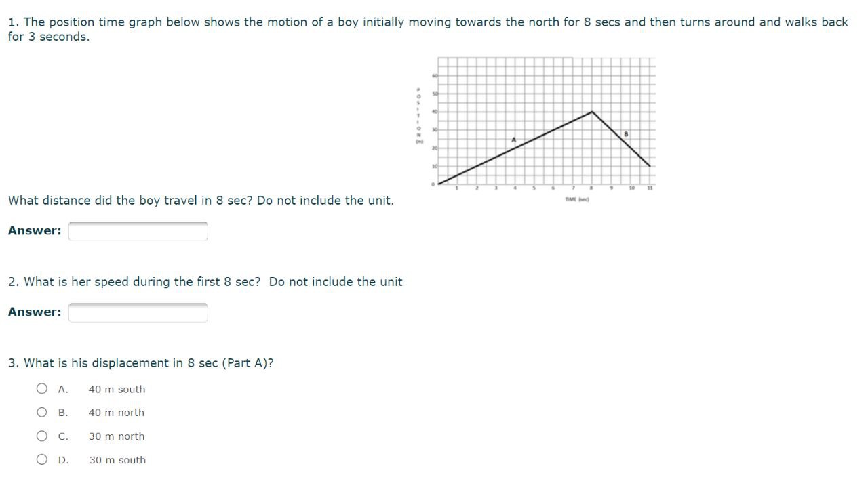The height and width of the screenshot is (477, 868).
Task: Click the question 1 heading text
Action: (203, 22)
